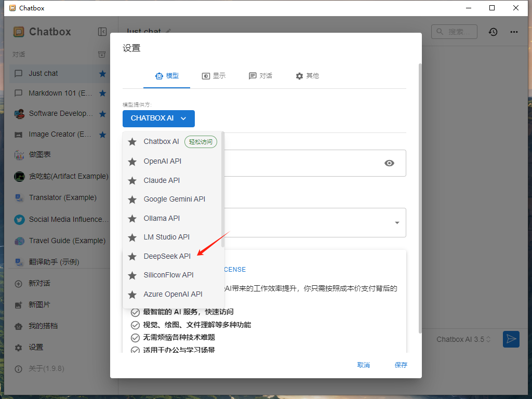Select Google Gemini API provider
The width and height of the screenshot is (532, 399).
tap(172, 199)
